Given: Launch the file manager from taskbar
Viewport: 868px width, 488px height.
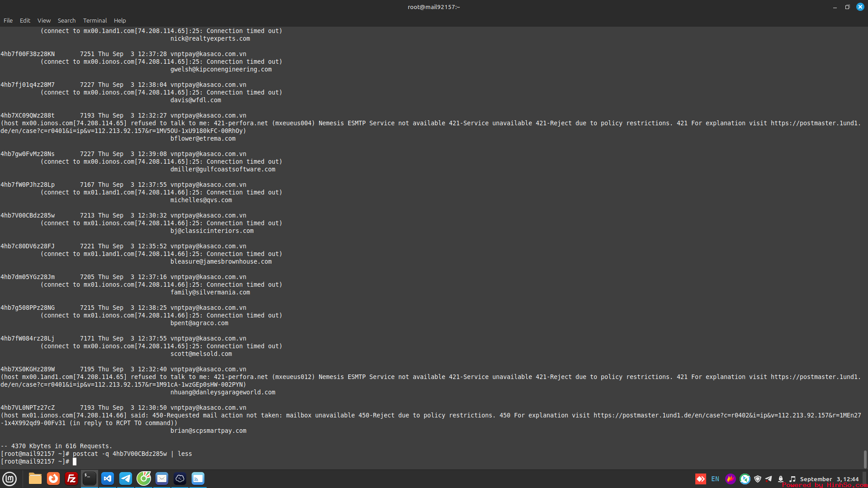Looking at the screenshot, I should tap(35, 479).
